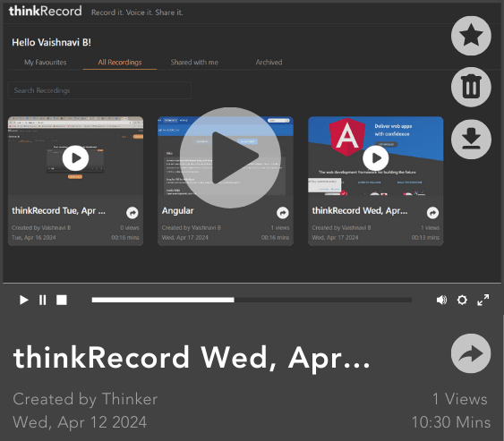Click the download icon

[x=471, y=140]
